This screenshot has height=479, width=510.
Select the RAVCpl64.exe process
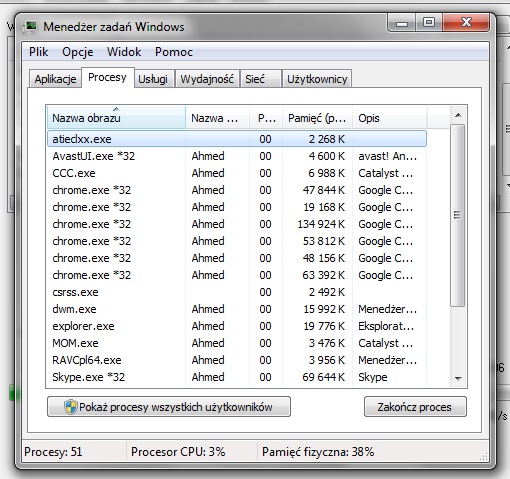pyautogui.click(x=237, y=360)
